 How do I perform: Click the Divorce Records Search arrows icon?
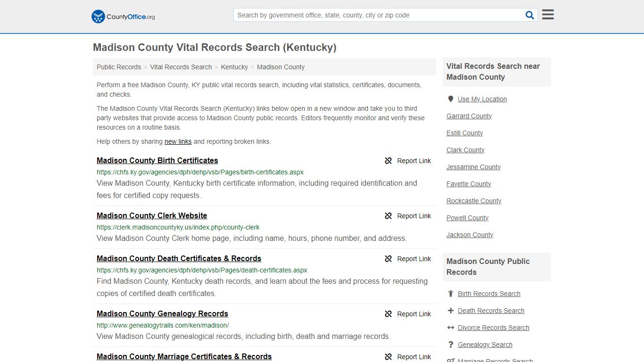[451, 328]
